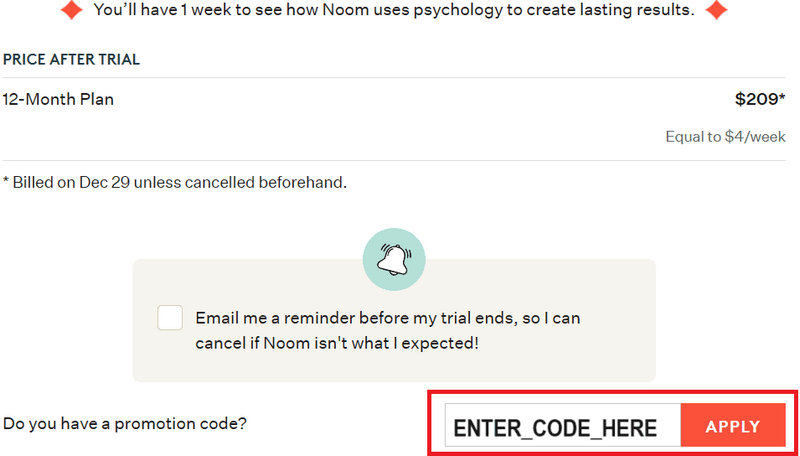Viewport: 800px width, 456px height.
Task: Click the right red diamond icon
Action: [715, 11]
